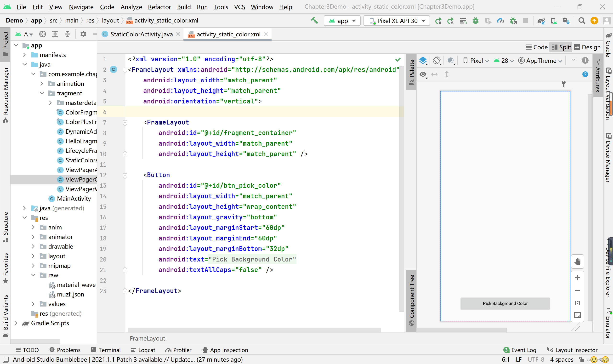Expand the manifests folder
The width and height of the screenshot is (613, 364).
(24, 55)
